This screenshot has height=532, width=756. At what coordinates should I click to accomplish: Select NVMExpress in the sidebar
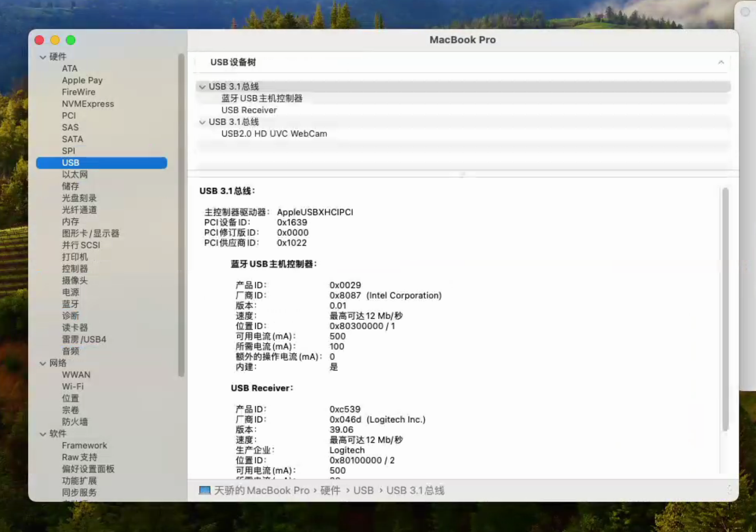[88, 104]
